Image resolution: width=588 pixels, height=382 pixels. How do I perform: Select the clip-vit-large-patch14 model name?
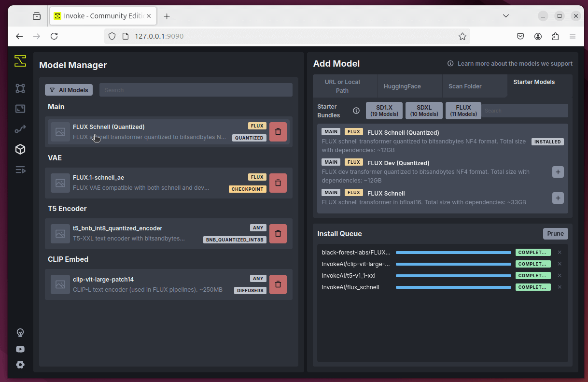coord(103,279)
